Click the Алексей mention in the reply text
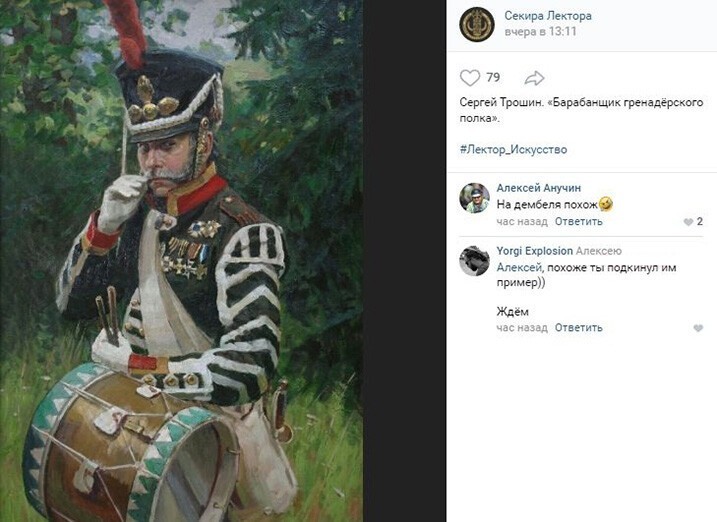The height and width of the screenshot is (522, 717). tap(519, 267)
